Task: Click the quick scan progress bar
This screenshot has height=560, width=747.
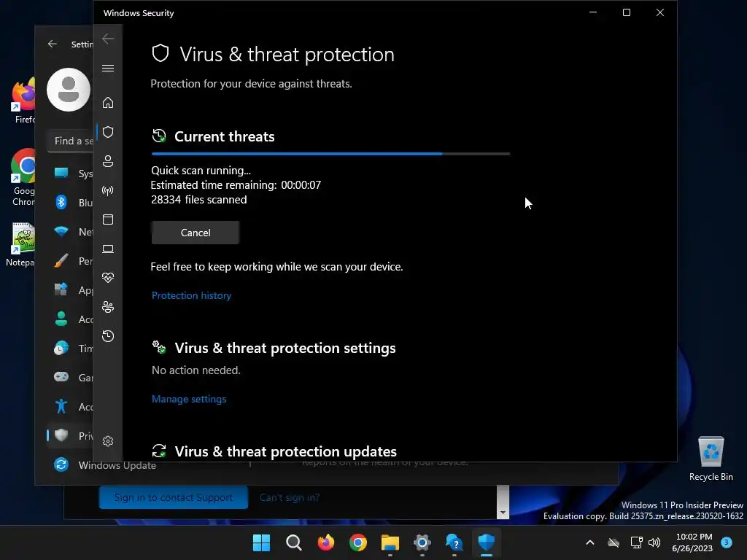Action: 330,154
